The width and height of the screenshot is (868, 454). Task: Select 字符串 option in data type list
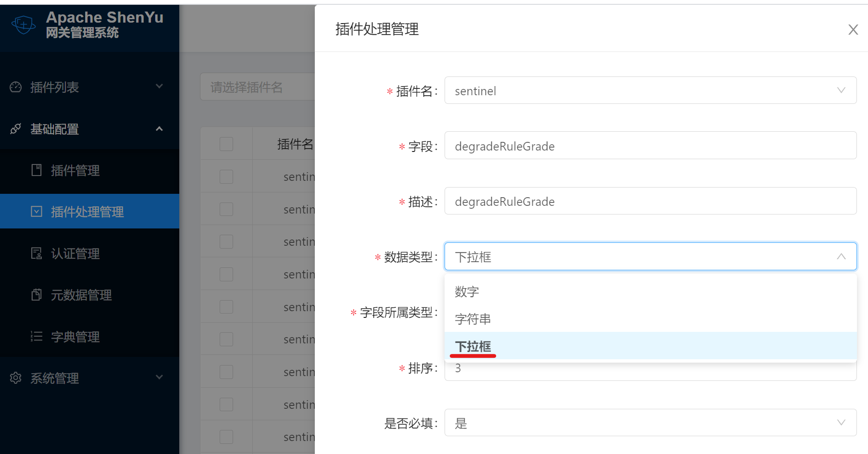coord(473,319)
